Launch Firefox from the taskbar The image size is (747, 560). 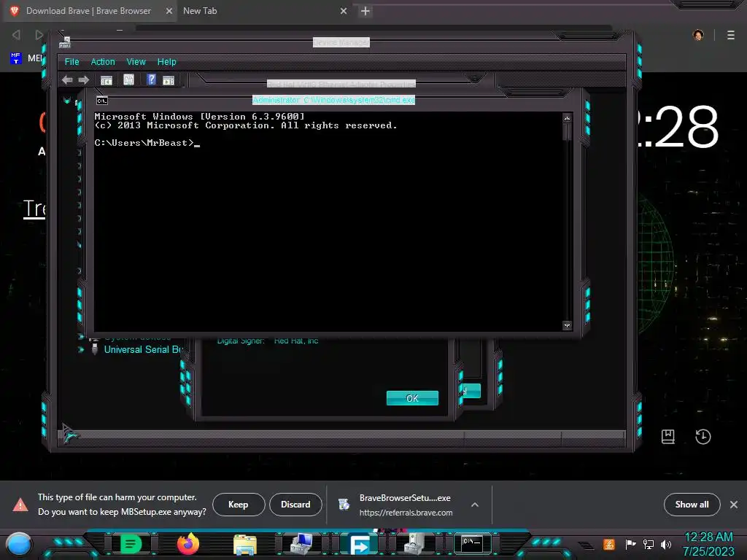188,544
